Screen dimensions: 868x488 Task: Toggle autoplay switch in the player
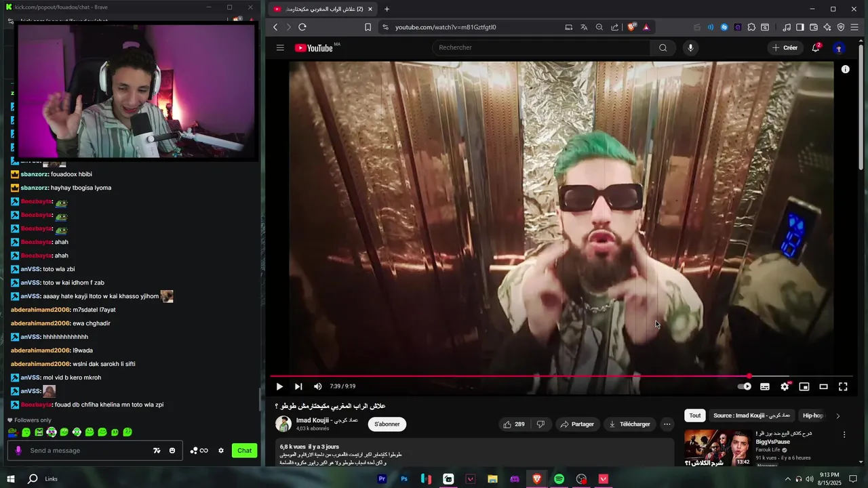pyautogui.click(x=745, y=386)
